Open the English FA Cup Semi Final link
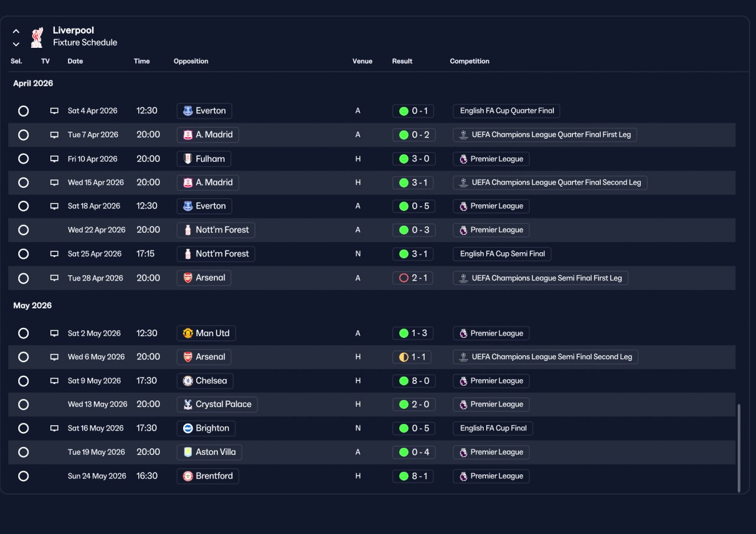 [x=502, y=254]
